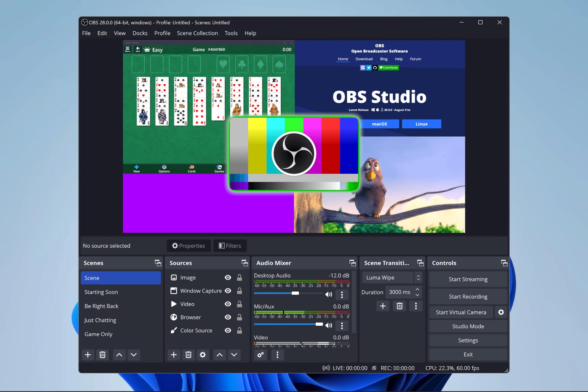Viewport: 588px width, 392px height.
Task: Click the Desktop Audio volume slider handle
Action: point(295,293)
